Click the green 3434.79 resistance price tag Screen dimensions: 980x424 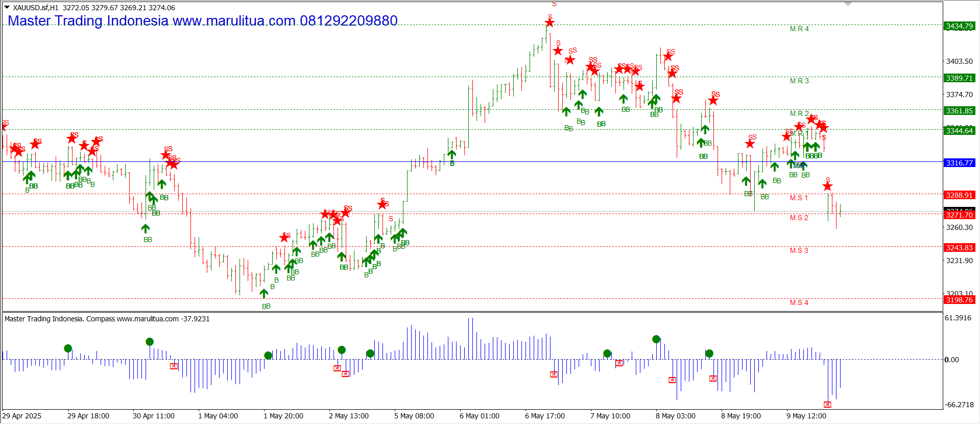point(959,26)
